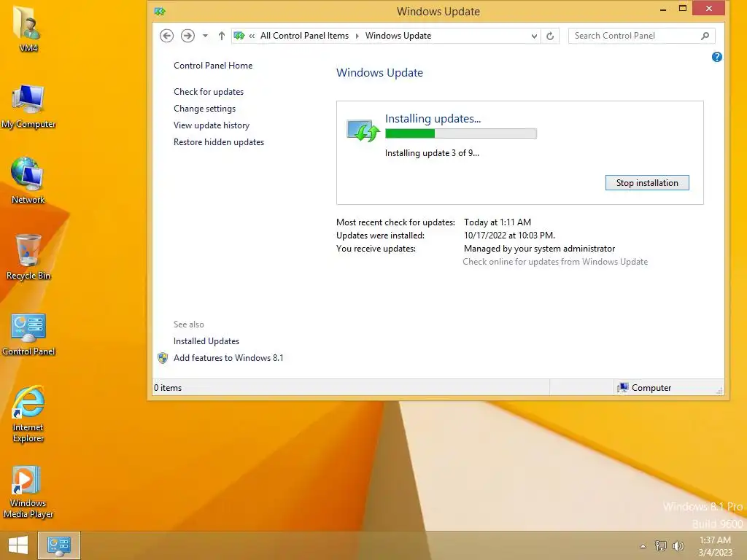Click the Installing updates heading
Viewport: 747px width, 560px height.
point(433,119)
